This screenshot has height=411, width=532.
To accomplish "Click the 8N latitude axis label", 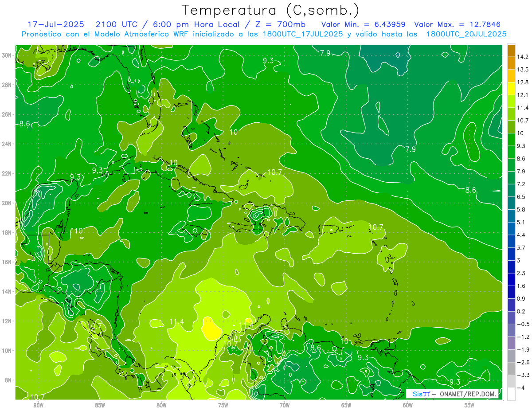I will tap(9, 380).
